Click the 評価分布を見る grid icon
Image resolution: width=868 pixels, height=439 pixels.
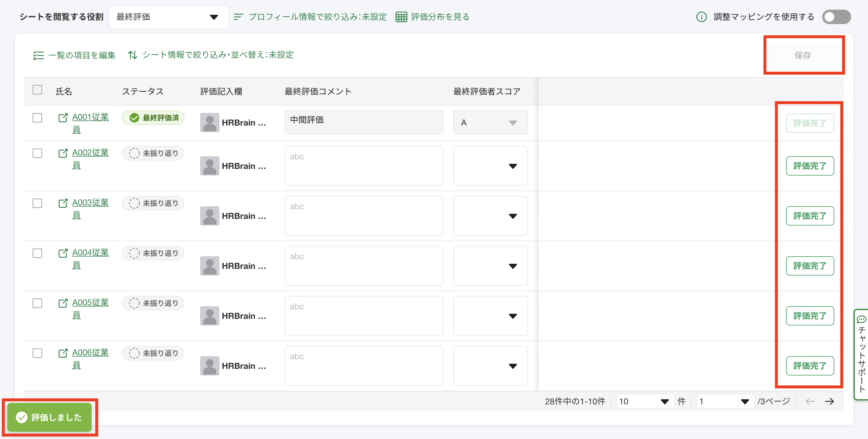coord(401,17)
